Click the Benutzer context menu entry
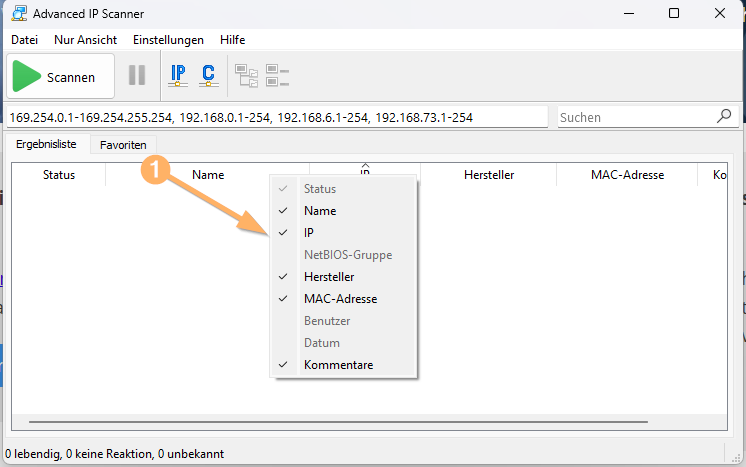The image size is (746, 467). coord(343,321)
